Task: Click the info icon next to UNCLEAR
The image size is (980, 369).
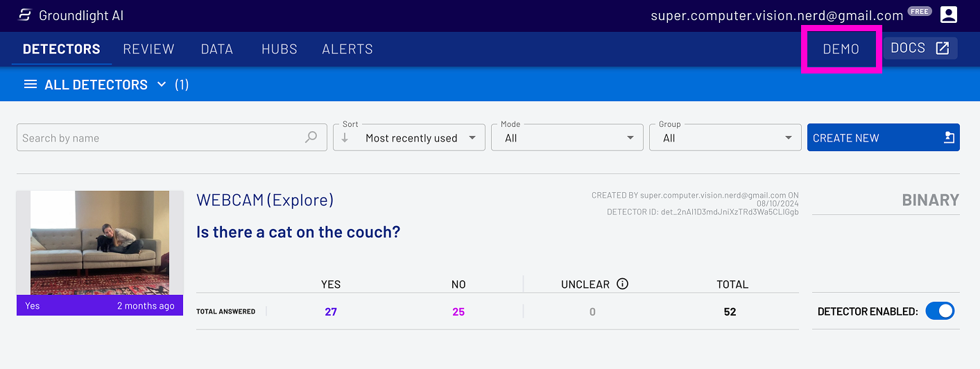Action: tap(622, 284)
